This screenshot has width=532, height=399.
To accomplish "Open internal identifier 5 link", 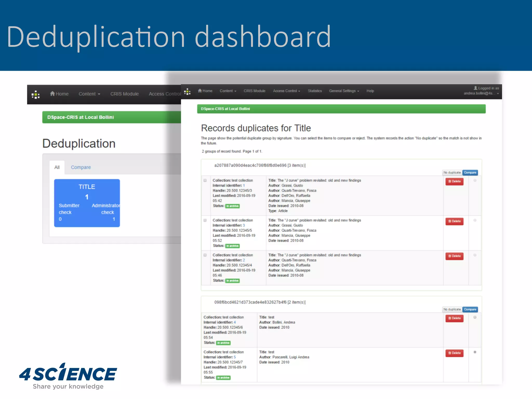I will click(235, 357).
